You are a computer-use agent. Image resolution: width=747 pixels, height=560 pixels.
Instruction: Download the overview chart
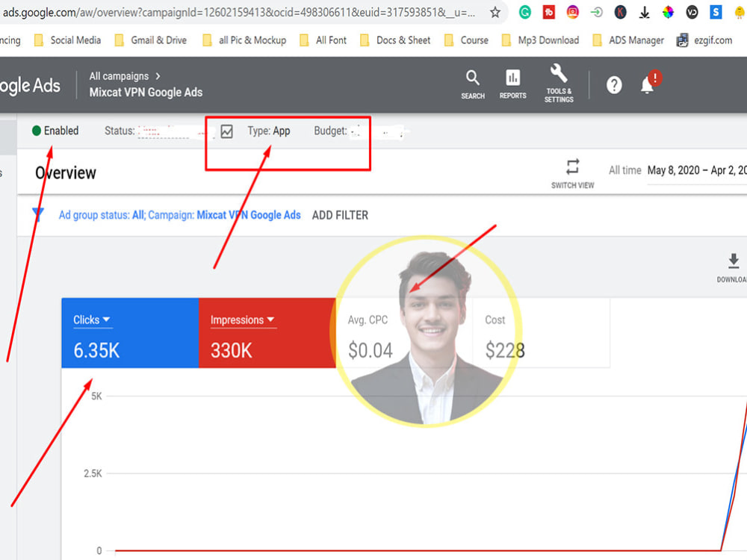point(734,268)
